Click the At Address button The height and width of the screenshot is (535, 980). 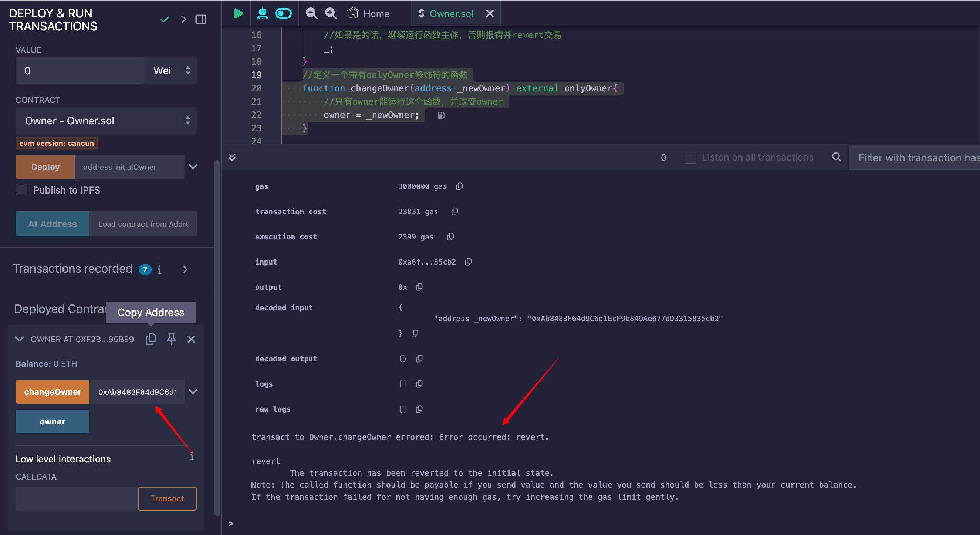[x=53, y=224]
